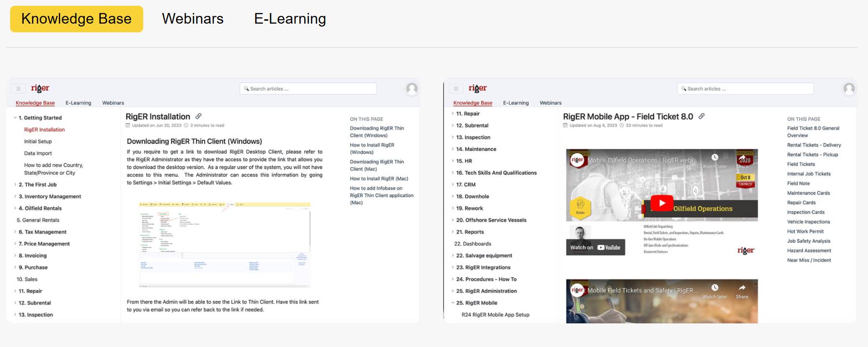Collapse the 1. Getting Started section

[15, 118]
